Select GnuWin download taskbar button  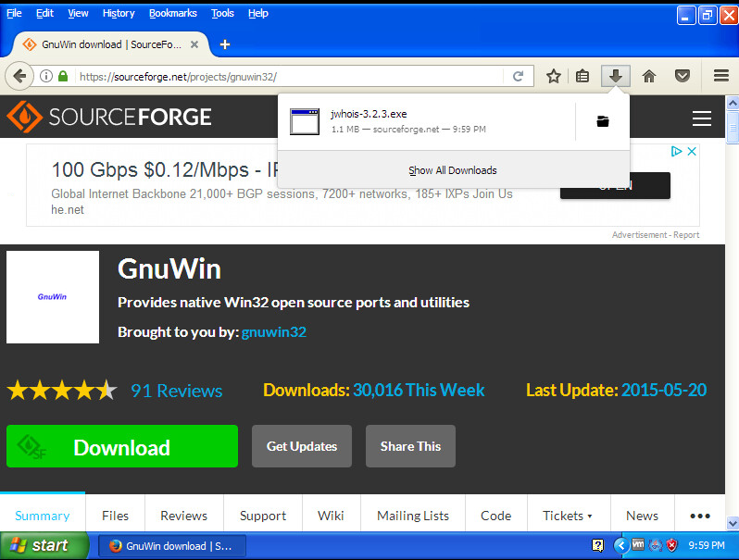172,546
